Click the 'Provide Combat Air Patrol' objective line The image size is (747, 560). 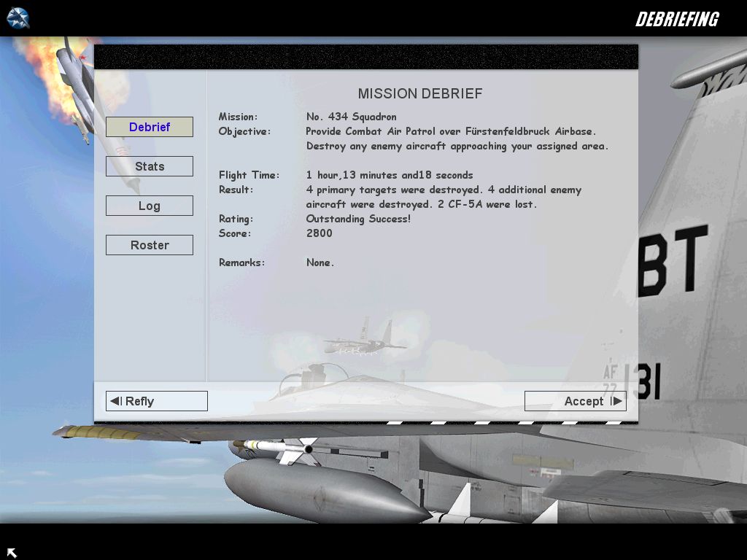coord(451,131)
